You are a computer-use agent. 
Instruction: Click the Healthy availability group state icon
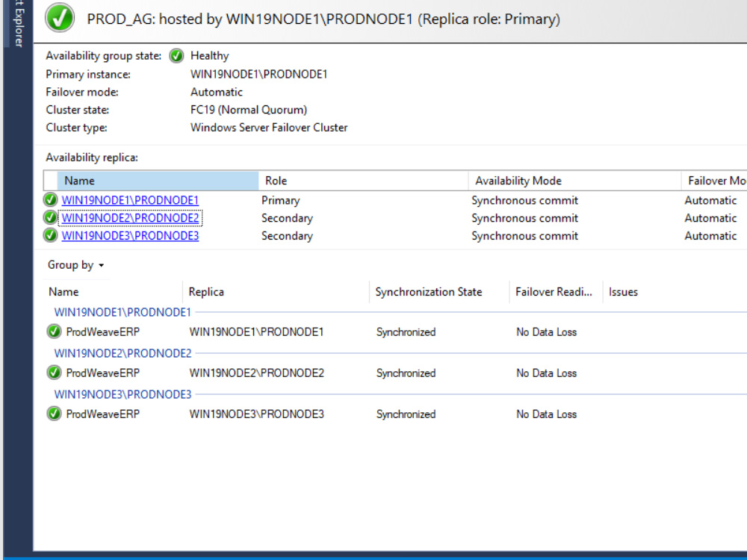176,56
